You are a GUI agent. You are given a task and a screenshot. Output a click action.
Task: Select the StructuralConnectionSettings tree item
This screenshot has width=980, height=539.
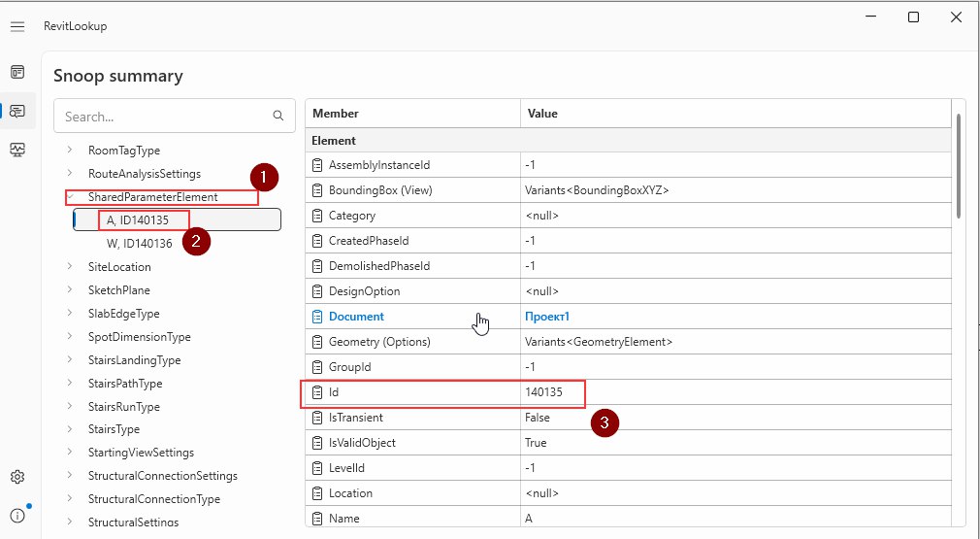[x=162, y=476]
